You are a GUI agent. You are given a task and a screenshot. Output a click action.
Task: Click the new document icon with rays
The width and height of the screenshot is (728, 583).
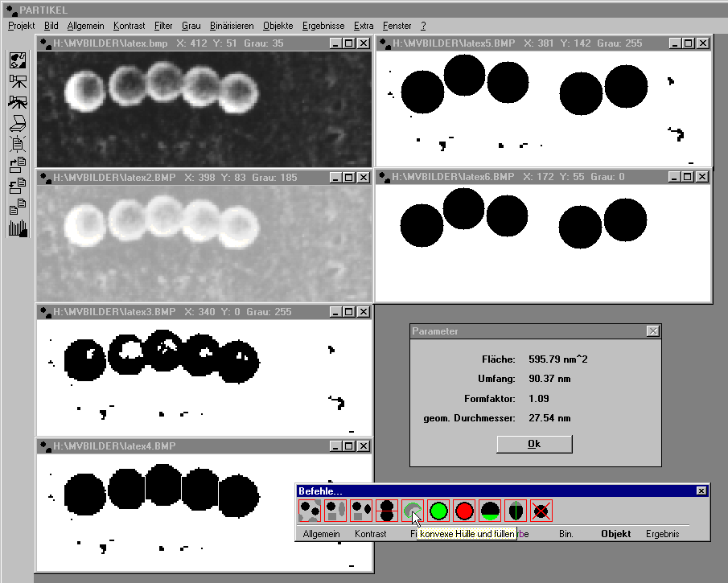click(18, 144)
